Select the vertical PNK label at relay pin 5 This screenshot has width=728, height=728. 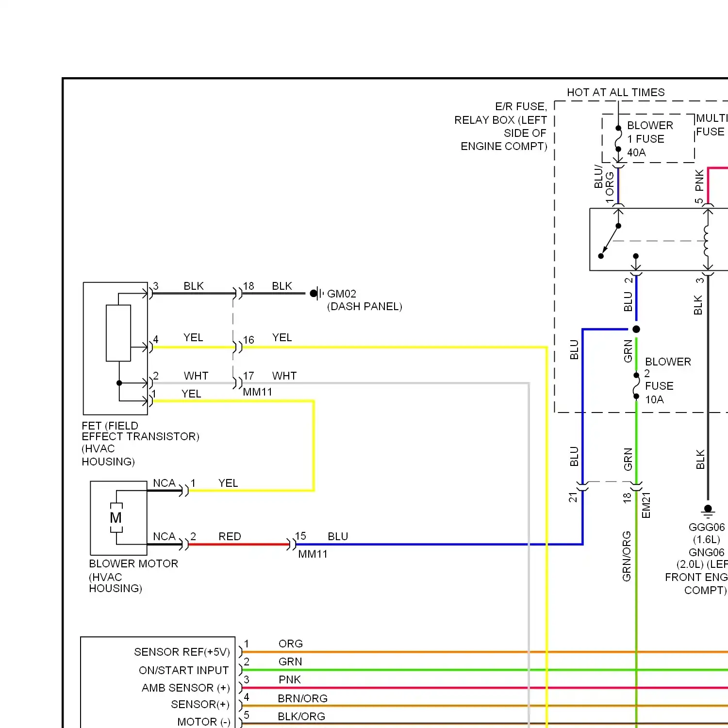click(x=699, y=180)
